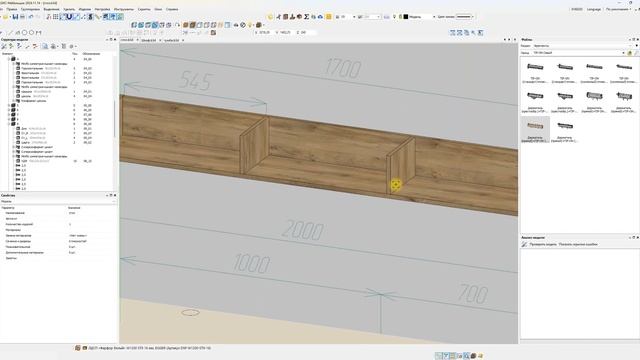Click the highlighted page icon in structure toolbar
This screenshot has width=640, height=360.
click(x=45, y=47)
